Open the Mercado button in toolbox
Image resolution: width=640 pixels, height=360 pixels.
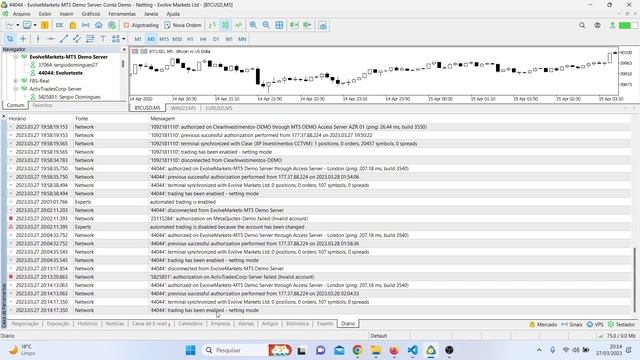[x=543, y=324]
